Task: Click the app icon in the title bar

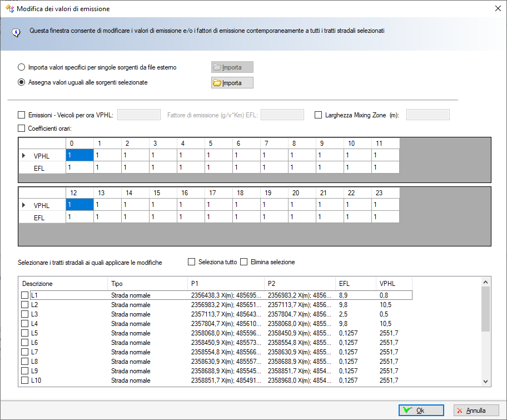Action: 9,8
